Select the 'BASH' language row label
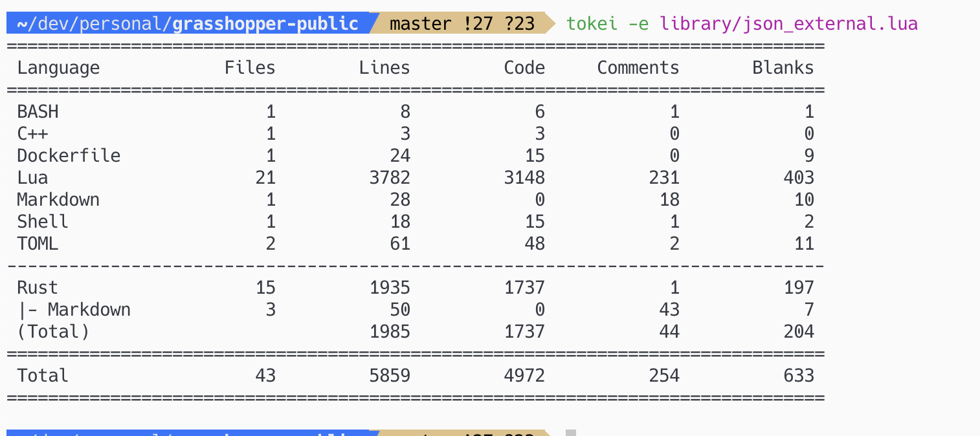This screenshot has height=436, width=980. [38, 112]
